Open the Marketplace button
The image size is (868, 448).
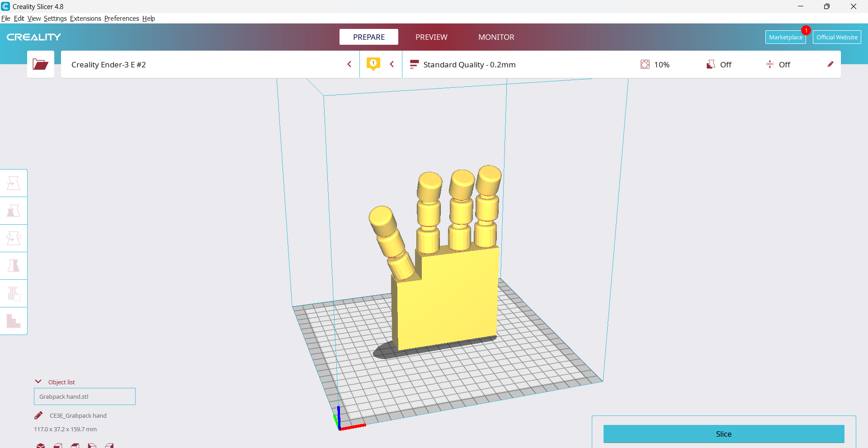(785, 37)
